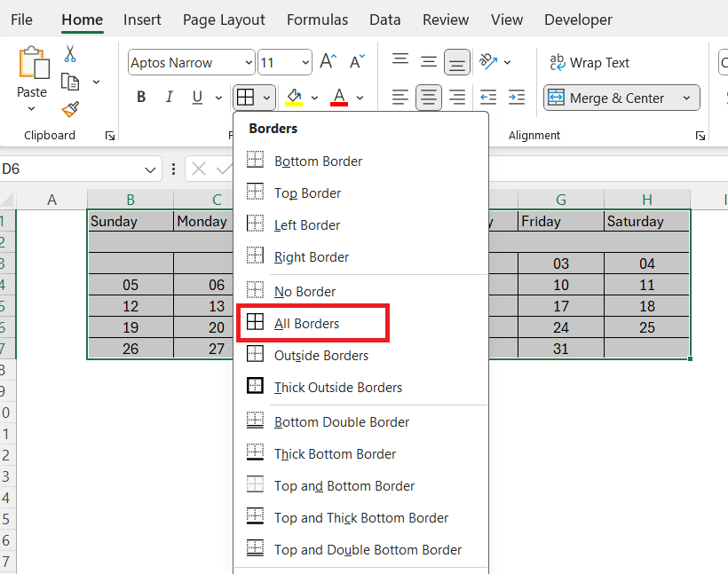Toggle Center horizontal alignment
This screenshot has height=574, width=728.
429,98
